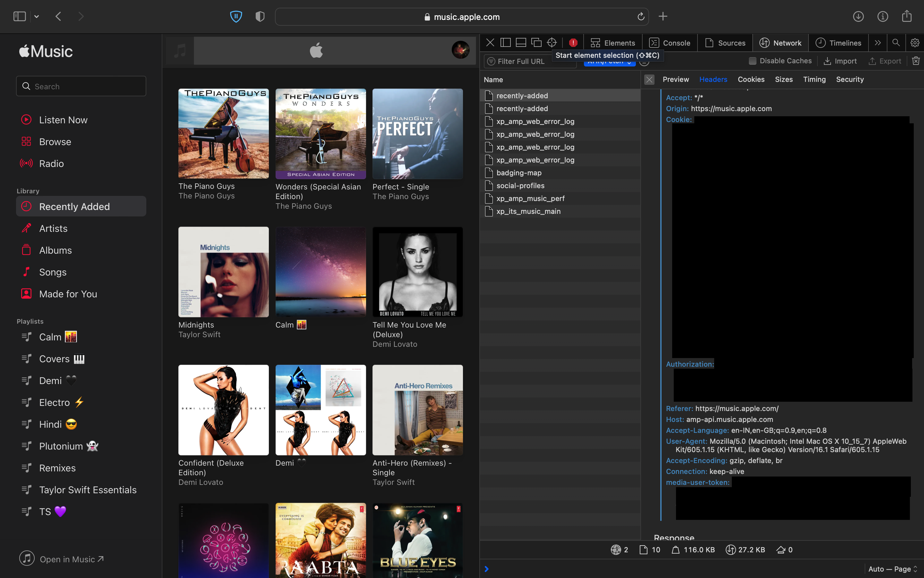Viewport: 924px width, 578px height.
Task: Click Taylor Swift link under Midnights
Action: click(x=199, y=335)
